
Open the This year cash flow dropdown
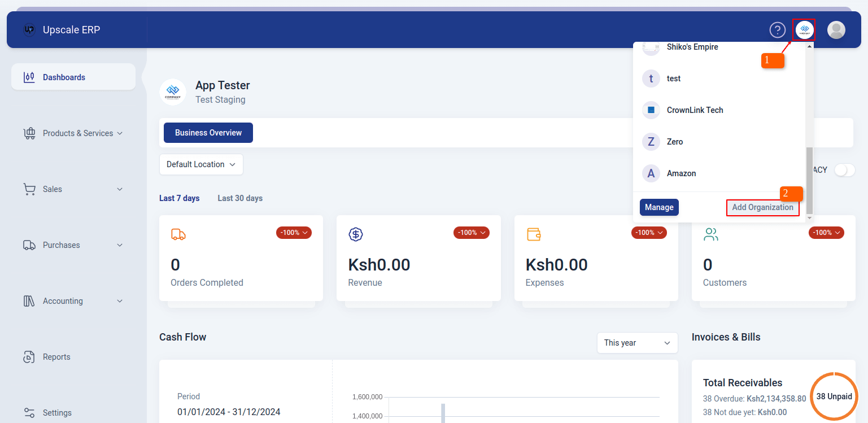point(637,342)
